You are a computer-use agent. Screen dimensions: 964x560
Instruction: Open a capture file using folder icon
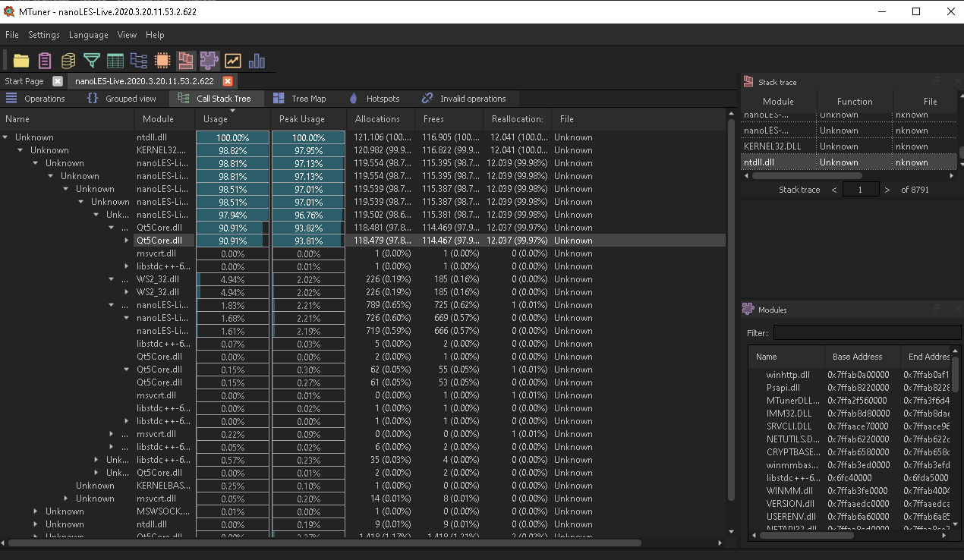(20, 60)
